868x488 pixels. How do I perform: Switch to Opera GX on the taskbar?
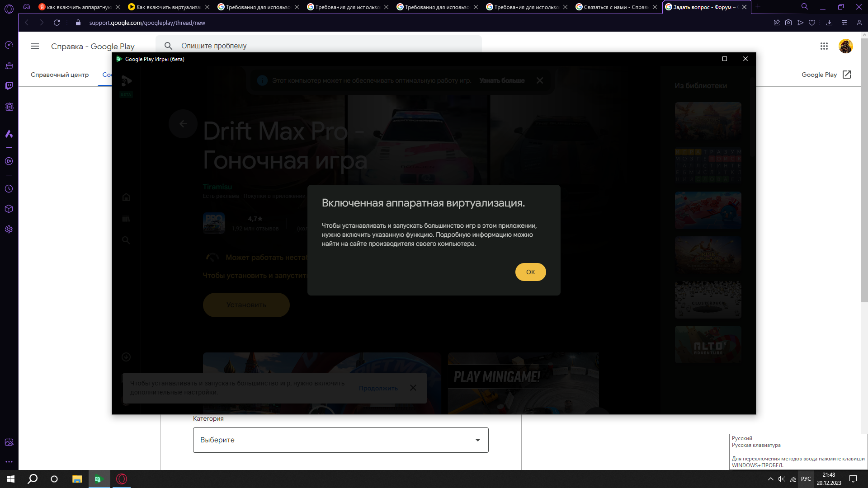point(121,479)
